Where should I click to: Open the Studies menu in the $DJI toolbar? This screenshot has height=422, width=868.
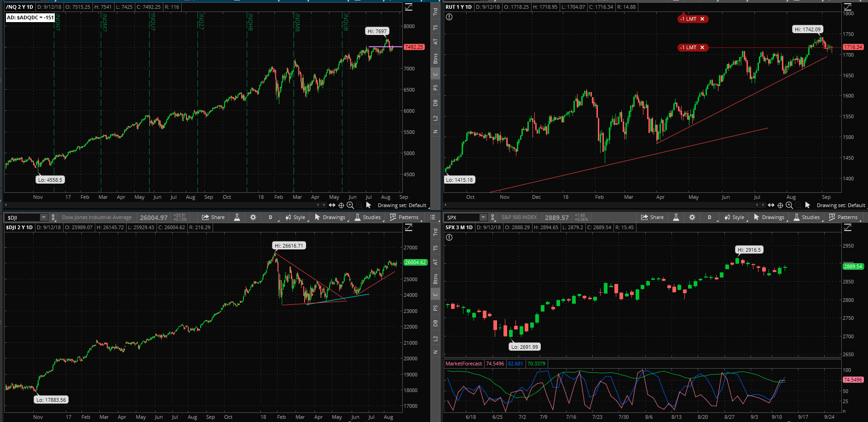pyautogui.click(x=368, y=217)
